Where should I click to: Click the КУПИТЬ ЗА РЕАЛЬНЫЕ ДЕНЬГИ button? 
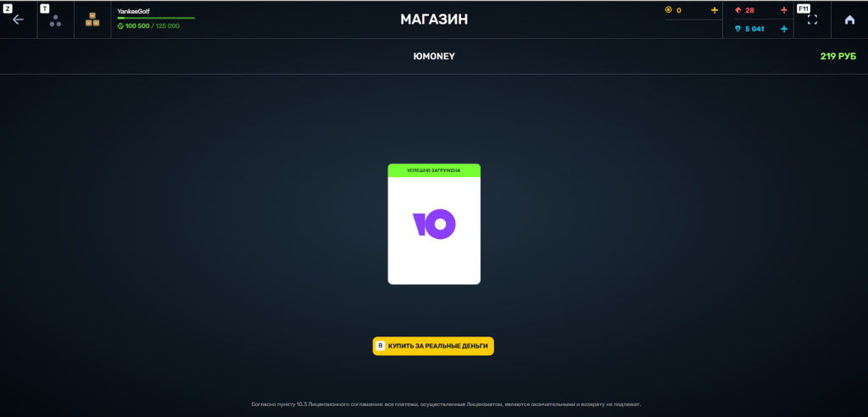[x=433, y=346]
